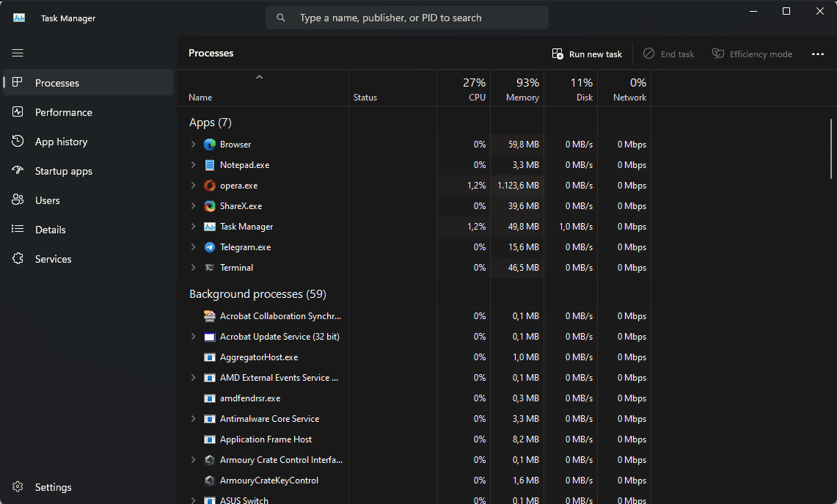The image size is (837, 504).
Task: Expand the Antimalware Core Service group
Action: pos(193,419)
